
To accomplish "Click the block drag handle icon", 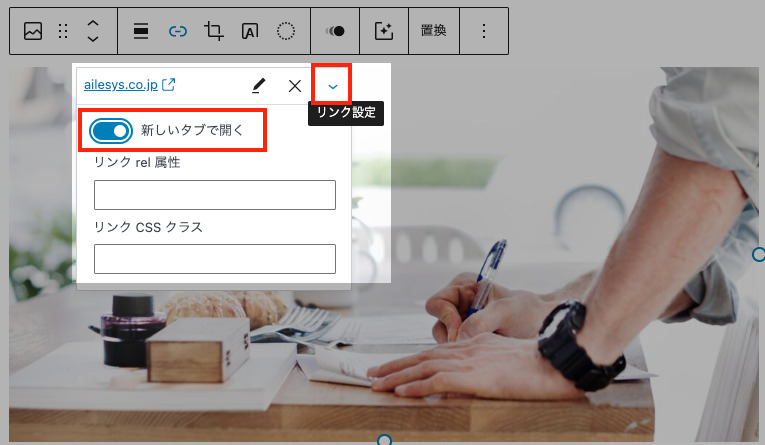I will point(63,31).
